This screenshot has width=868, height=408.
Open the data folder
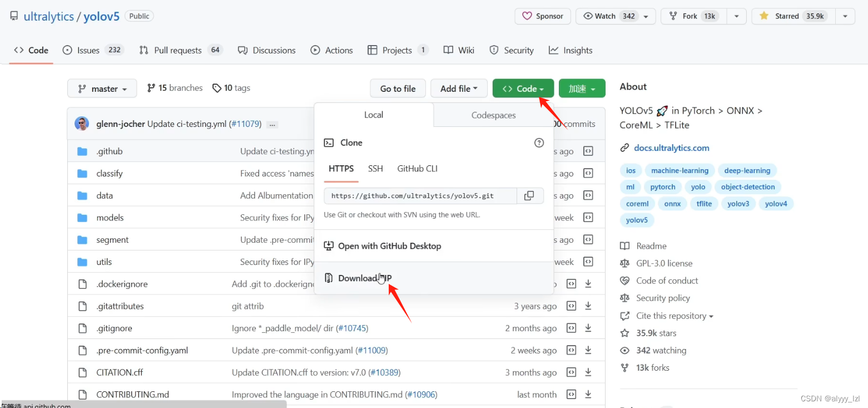105,195
